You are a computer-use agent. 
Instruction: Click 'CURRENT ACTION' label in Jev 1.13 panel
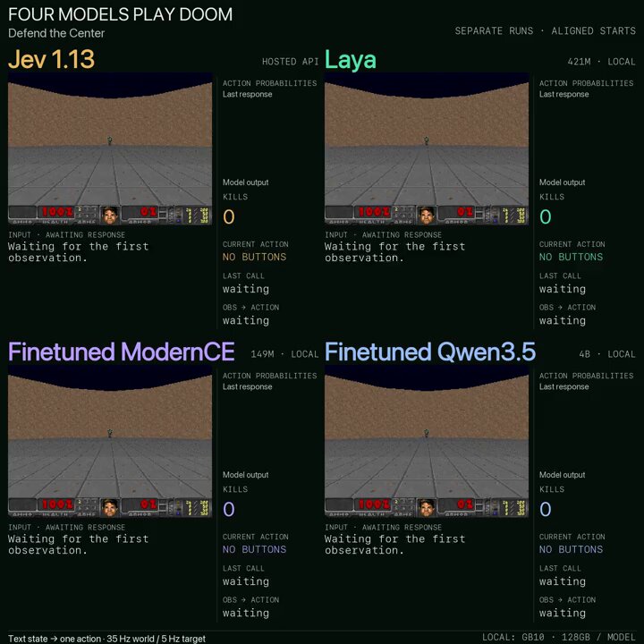pyautogui.click(x=256, y=244)
